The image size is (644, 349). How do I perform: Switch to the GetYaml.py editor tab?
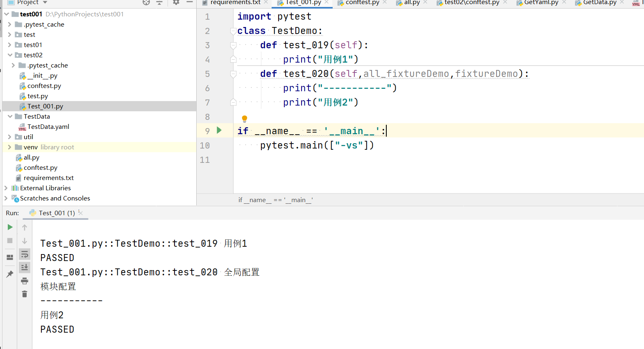tap(541, 2)
